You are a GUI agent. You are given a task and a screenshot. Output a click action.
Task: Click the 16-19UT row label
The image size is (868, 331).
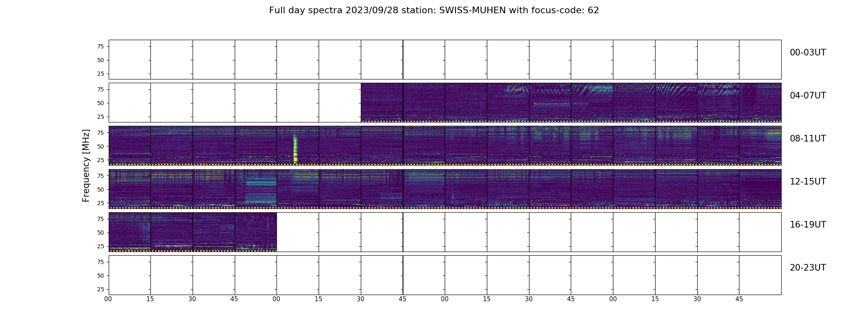(808, 225)
